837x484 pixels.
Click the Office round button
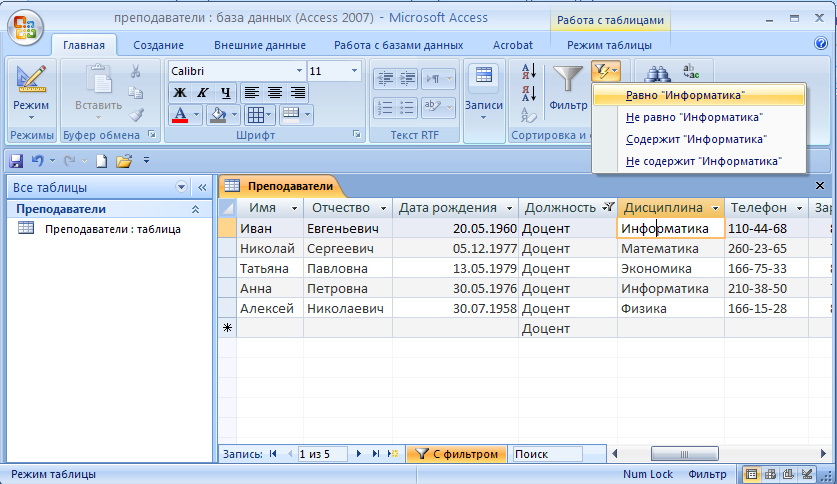pyautogui.click(x=25, y=28)
